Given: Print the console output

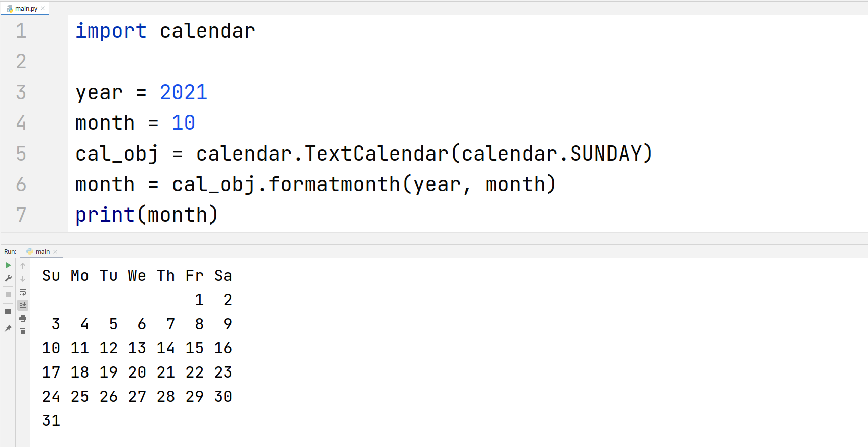Looking at the screenshot, I should 23,318.
